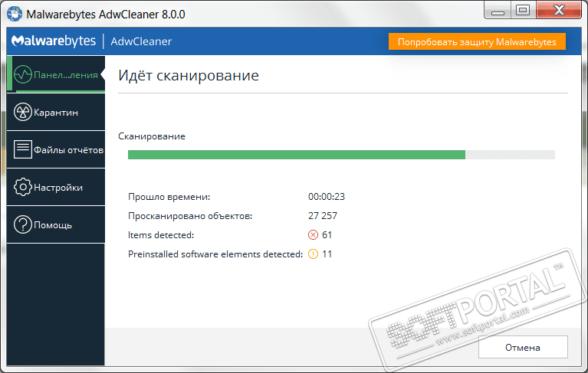
Task: Open the Карантин section
Action: click(x=56, y=112)
